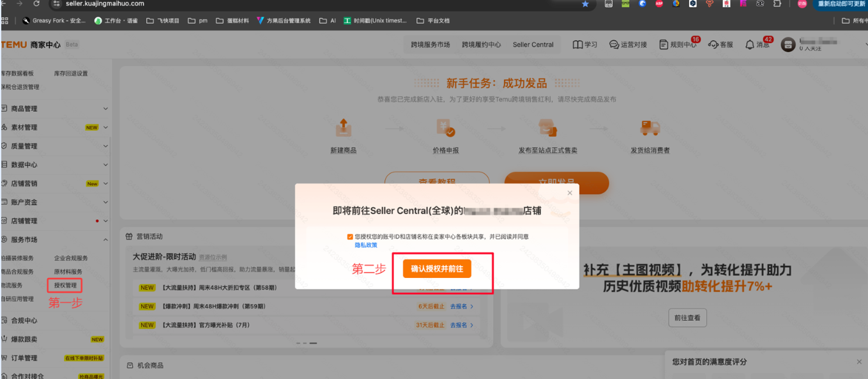
Task: Click the 前往查看 button on video banner
Action: [x=687, y=318]
